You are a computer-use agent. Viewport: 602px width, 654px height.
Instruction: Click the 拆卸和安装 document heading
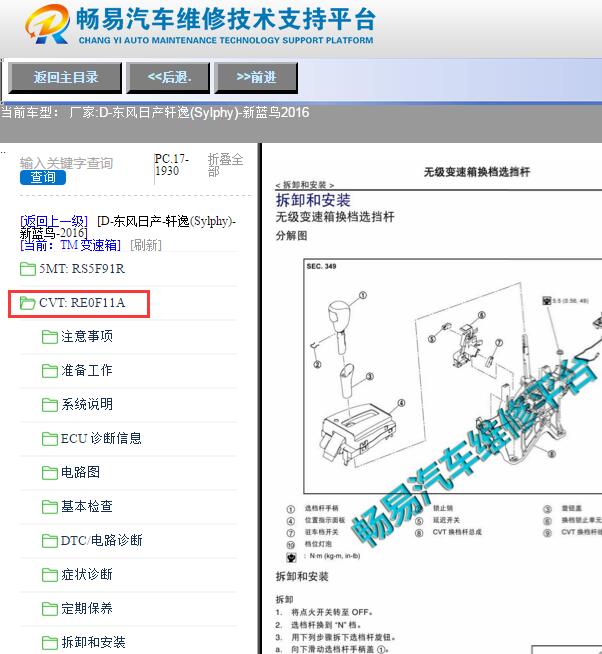click(313, 200)
